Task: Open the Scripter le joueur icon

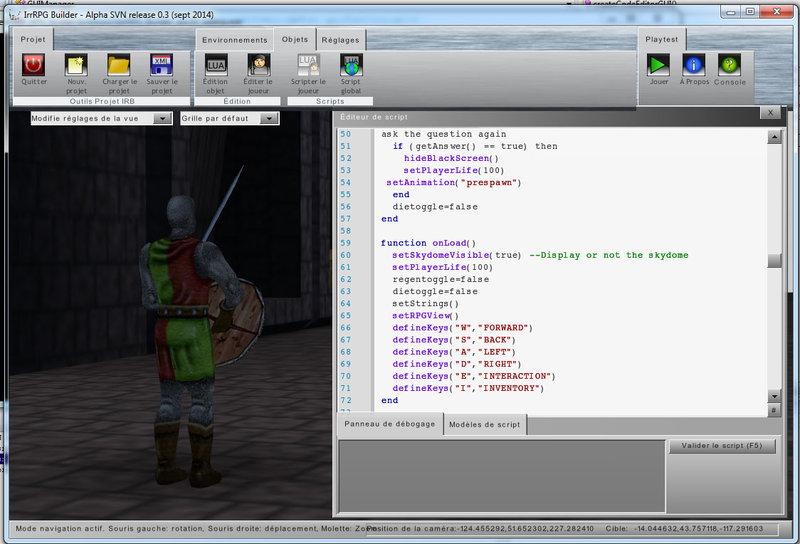Action: point(309,66)
